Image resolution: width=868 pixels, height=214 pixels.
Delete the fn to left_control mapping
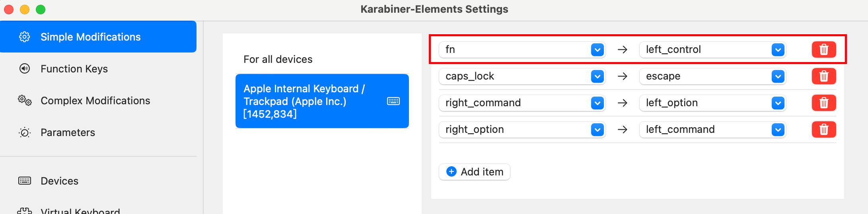click(823, 49)
